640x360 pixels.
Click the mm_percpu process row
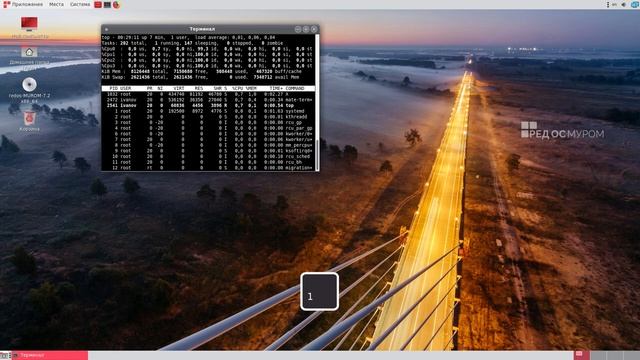(208, 145)
